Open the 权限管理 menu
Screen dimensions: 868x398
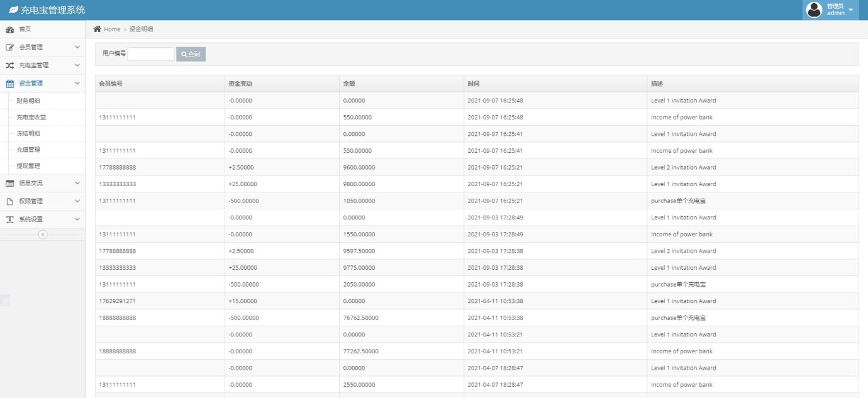pos(43,201)
